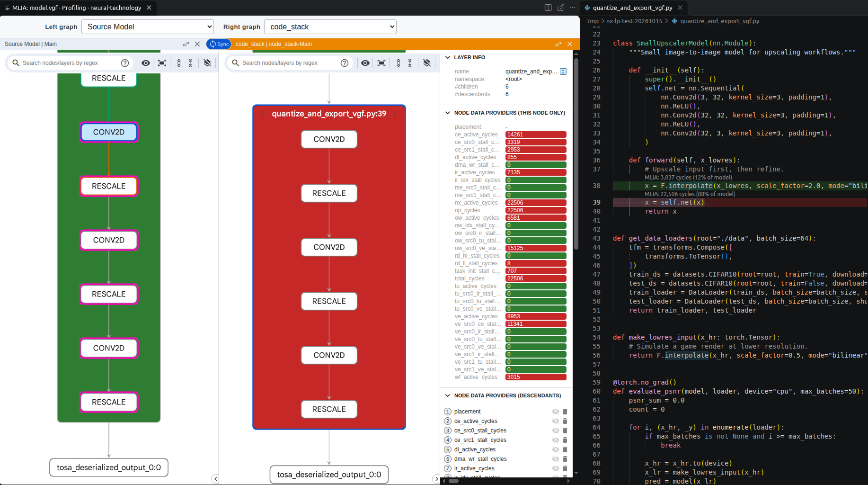Viewport: 868px width, 485px height.
Task: Swap panes using Source Model header arrows
Action: pos(186,44)
